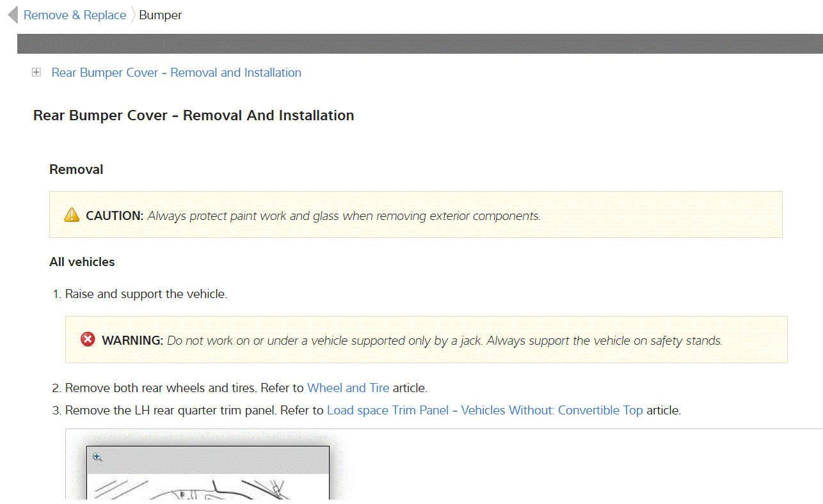The image size is (823, 504).
Task: Click the CAUTION paint work notice text
Action: click(344, 216)
